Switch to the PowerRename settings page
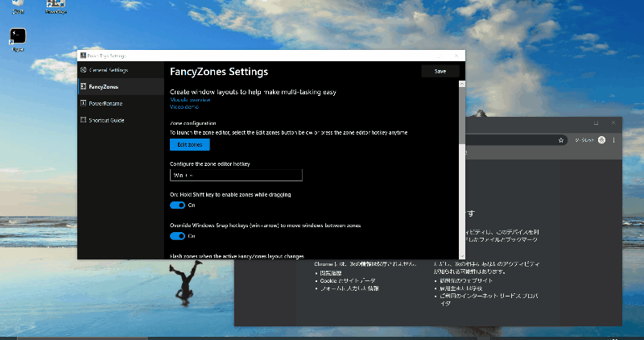This screenshot has height=340, width=644. point(122,103)
